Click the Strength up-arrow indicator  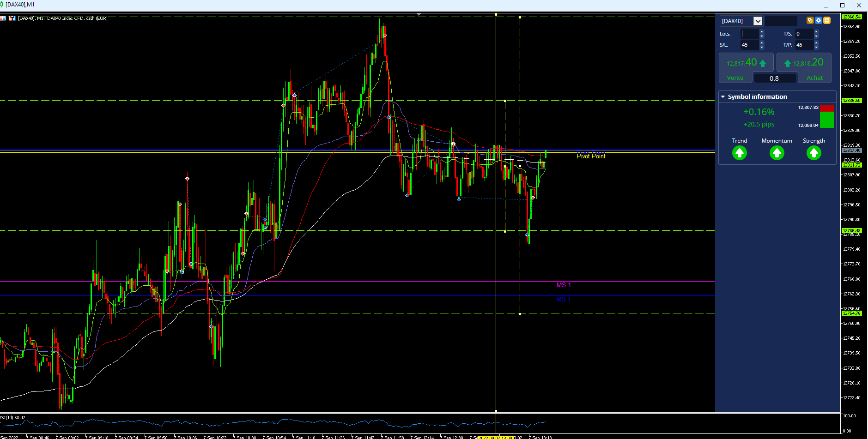814,153
